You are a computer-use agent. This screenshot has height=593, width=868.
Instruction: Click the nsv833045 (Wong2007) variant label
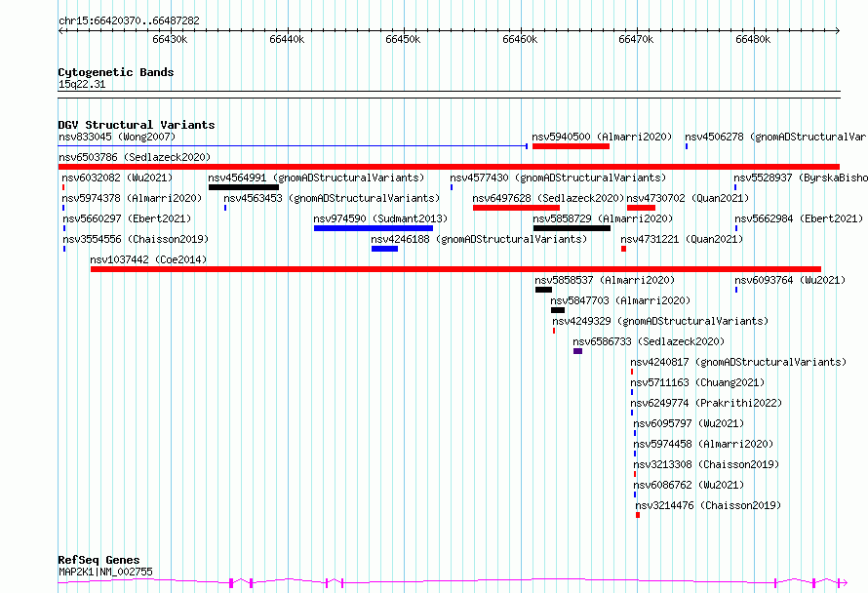click(117, 137)
